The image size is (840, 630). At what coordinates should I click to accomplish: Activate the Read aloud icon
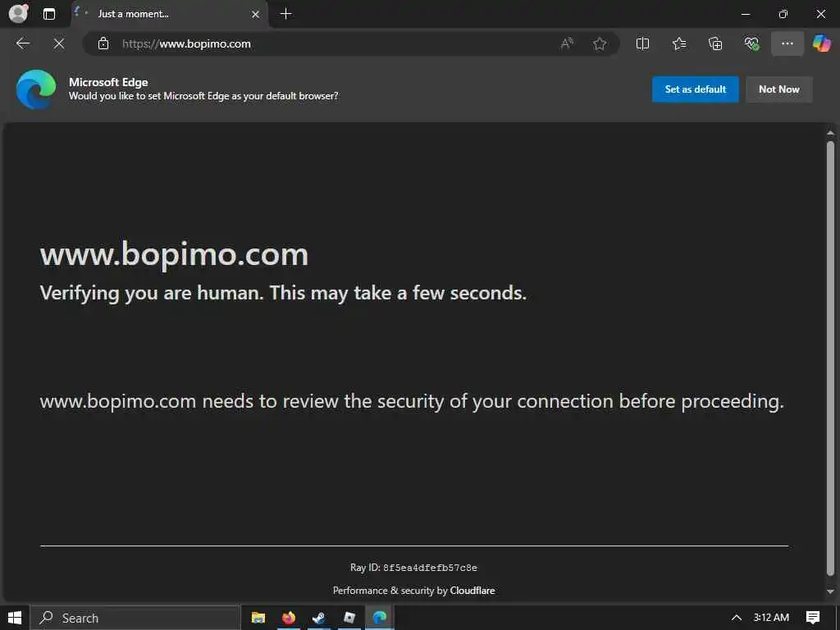[567, 43]
